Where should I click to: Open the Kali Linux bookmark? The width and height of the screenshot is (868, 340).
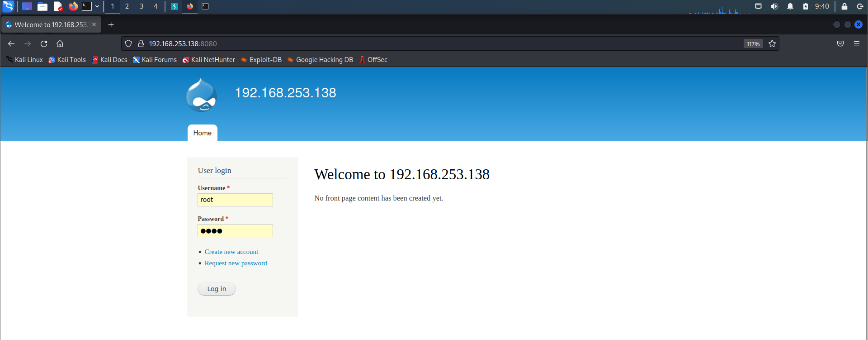click(x=24, y=60)
